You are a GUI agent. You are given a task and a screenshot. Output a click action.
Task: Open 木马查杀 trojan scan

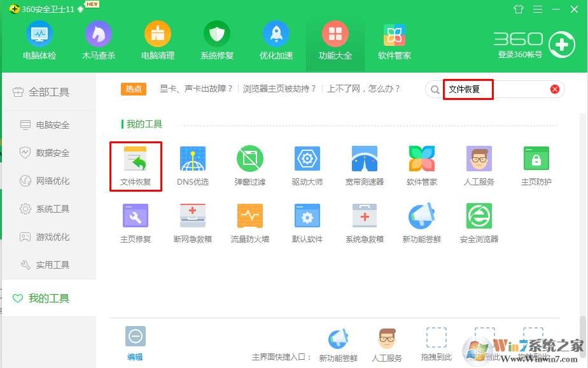pyautogui.click(x=99, y=34)
